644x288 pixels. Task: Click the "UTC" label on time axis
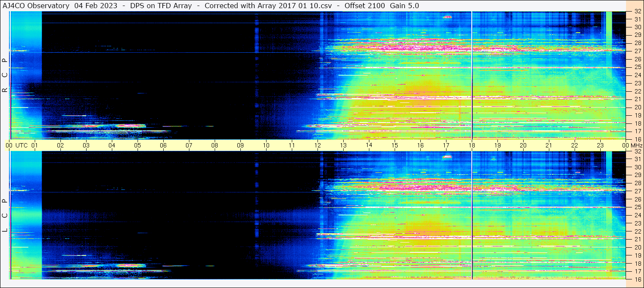[x=21, y=145]
